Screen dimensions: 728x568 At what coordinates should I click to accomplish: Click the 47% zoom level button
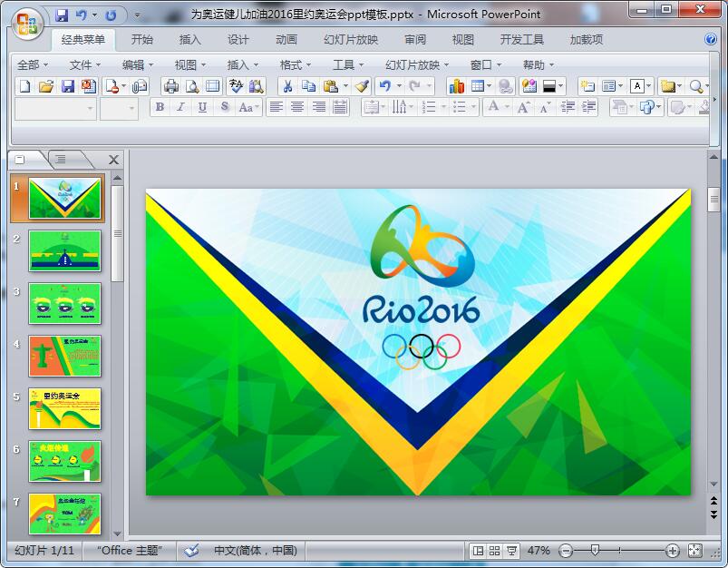point(539,551)
